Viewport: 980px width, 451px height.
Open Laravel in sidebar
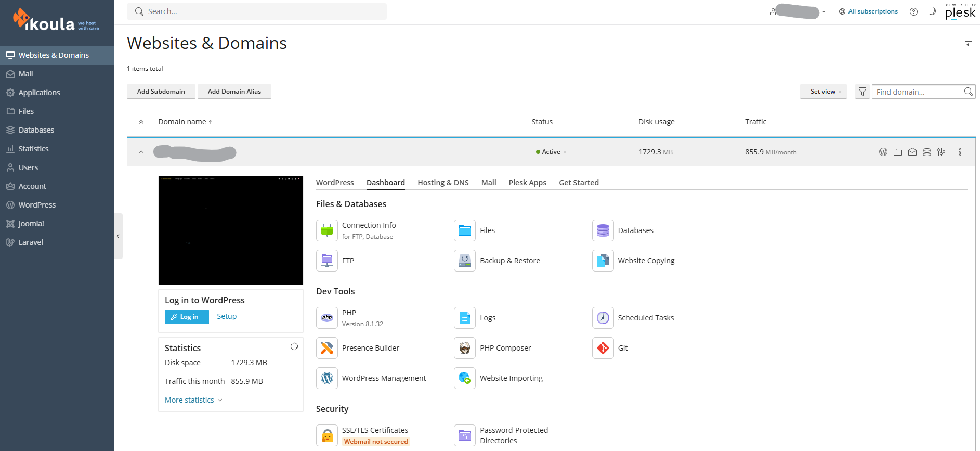click(x=57, y=242)
